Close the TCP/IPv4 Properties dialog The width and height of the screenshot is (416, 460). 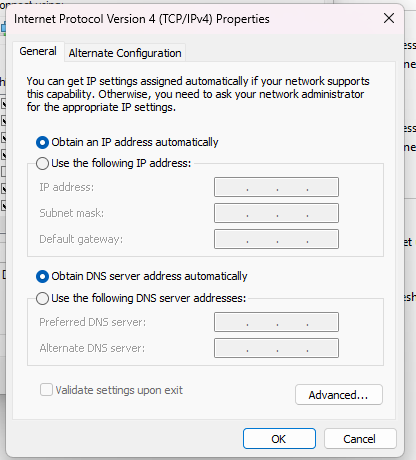click(x=389, y=18)
